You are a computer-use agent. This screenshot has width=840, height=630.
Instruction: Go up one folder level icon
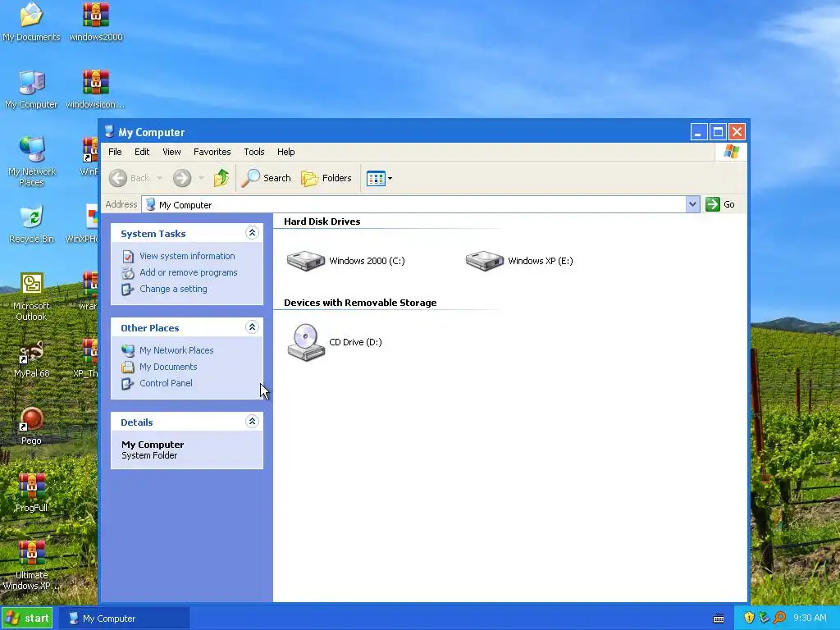[x=221, y=178]
